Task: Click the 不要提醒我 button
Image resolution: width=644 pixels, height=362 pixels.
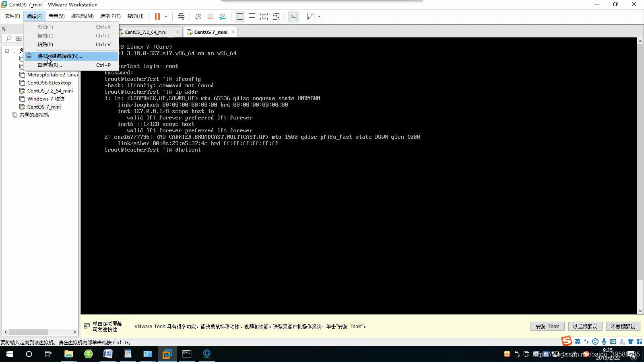Action: pos(623,326)
